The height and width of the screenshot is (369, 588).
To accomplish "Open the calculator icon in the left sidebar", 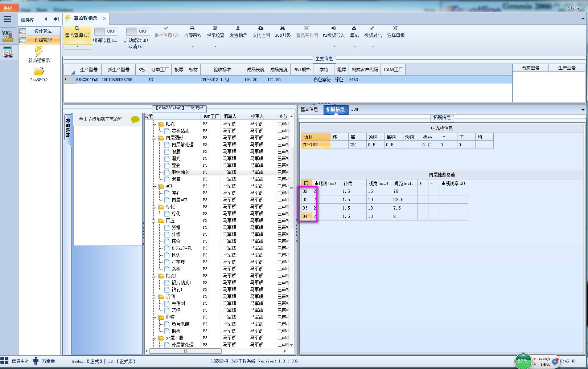I will 8,52.
